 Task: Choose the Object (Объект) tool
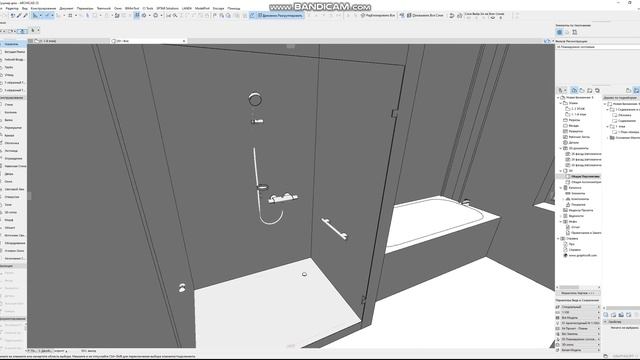(13, 228)
